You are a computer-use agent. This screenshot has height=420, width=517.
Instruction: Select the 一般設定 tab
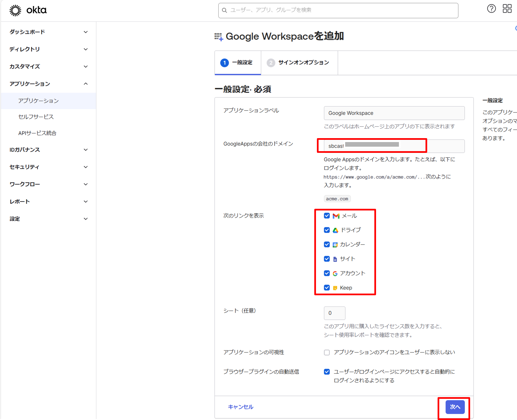(238, 63)
